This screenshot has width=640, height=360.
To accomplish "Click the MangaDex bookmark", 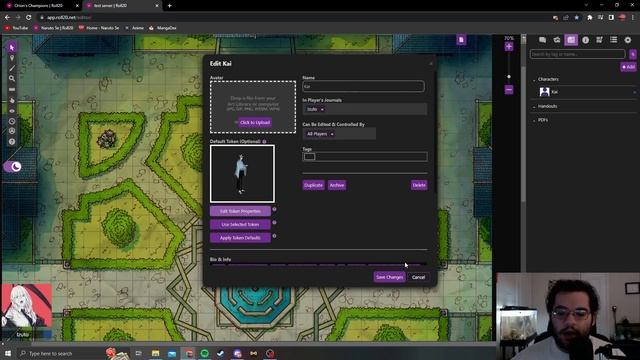I will (162, 28).
